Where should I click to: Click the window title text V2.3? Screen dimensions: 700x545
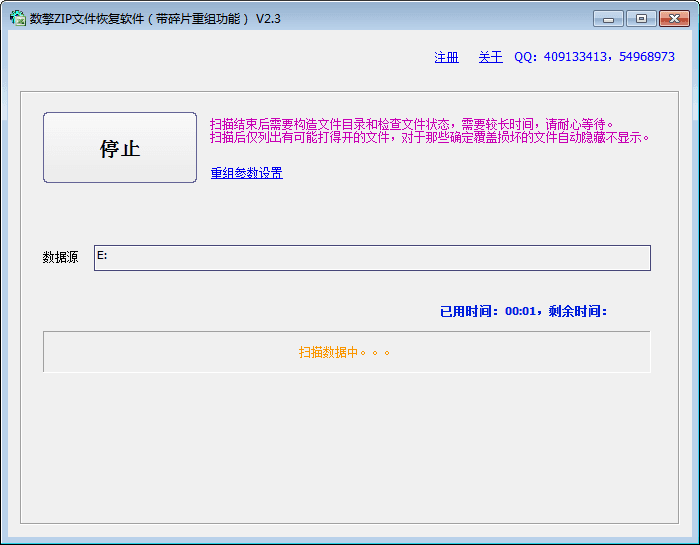[x=268, y=18]
